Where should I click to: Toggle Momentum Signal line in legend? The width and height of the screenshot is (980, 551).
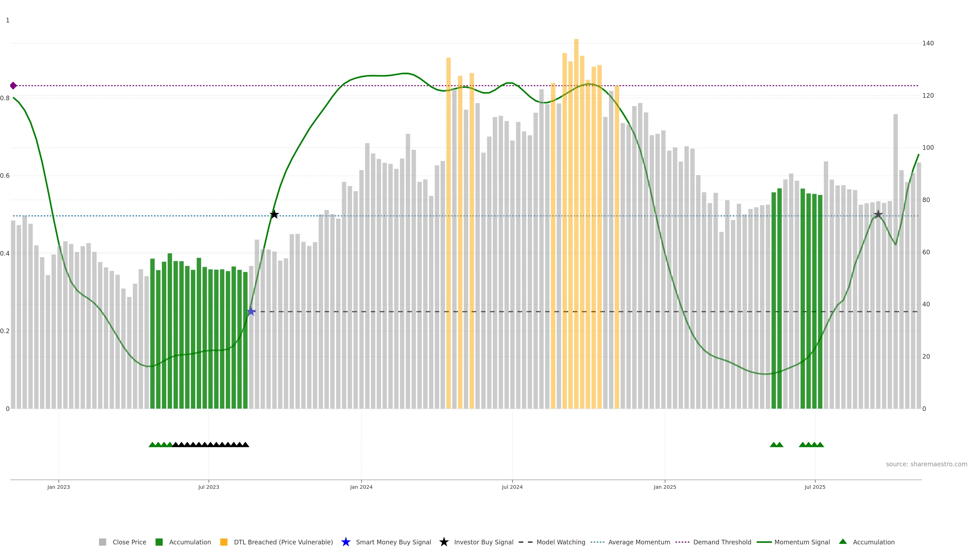tap(802, 542)
